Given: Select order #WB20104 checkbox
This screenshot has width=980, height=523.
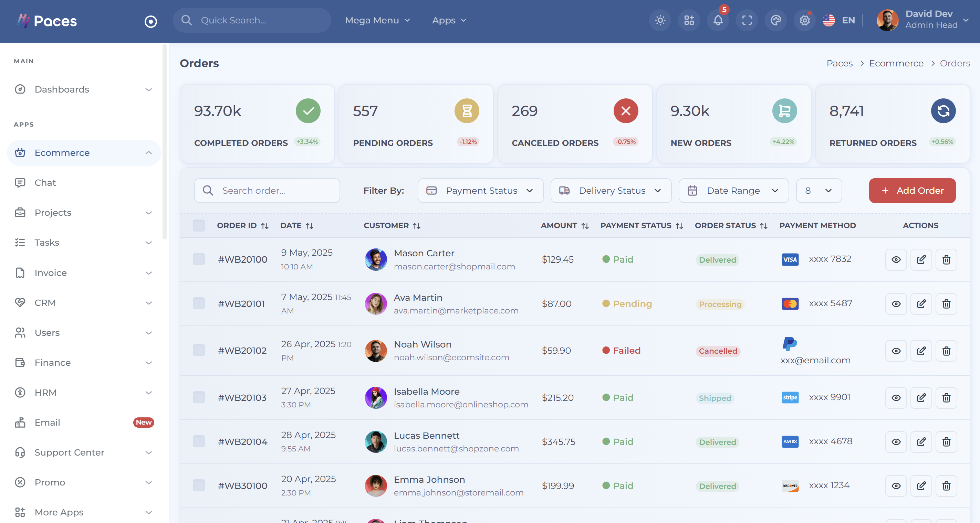Looking at the screenshot, I should click(199, 441).
